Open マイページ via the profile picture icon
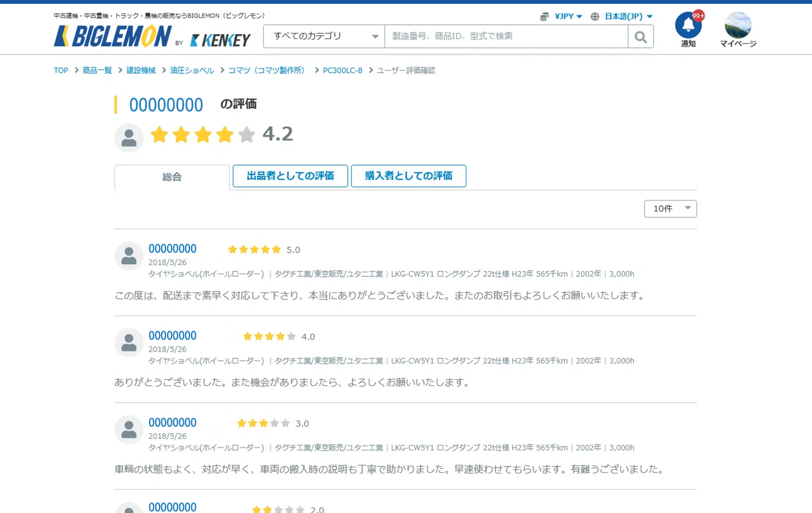Screen dimensions: 812x513 pyautogui.click(x=737, y=25)
